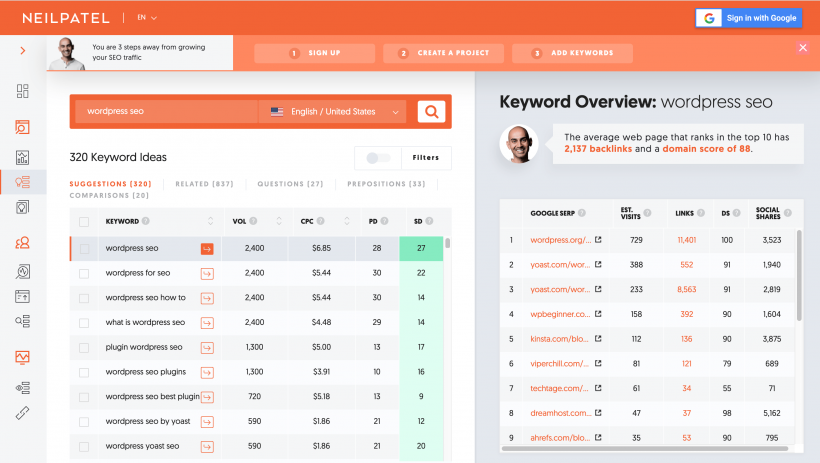Open the eye list icon in sidebar
The width and height of the screenshot is (820, 463).
tap(22, 388)
